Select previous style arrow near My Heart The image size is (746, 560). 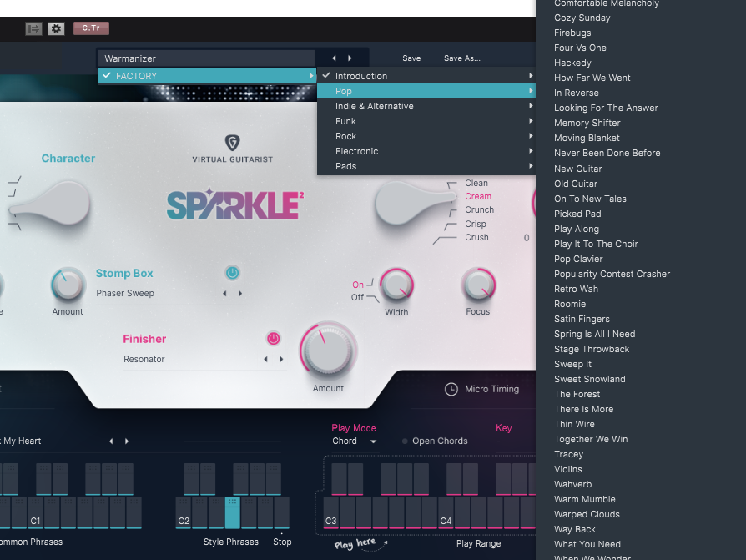[111, 441]
